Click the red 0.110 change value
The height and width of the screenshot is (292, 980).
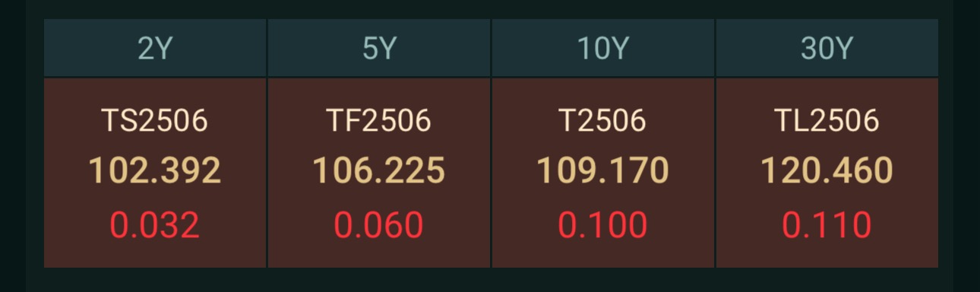coord(827,226)
